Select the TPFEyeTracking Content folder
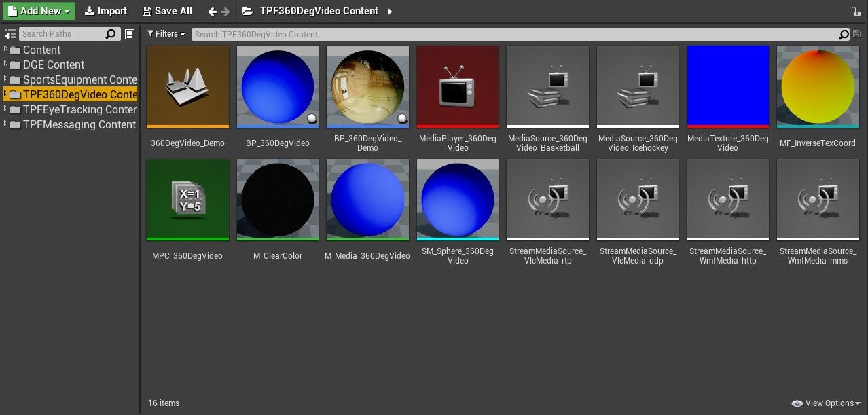The image size is (868, 415). pos(74,109)
